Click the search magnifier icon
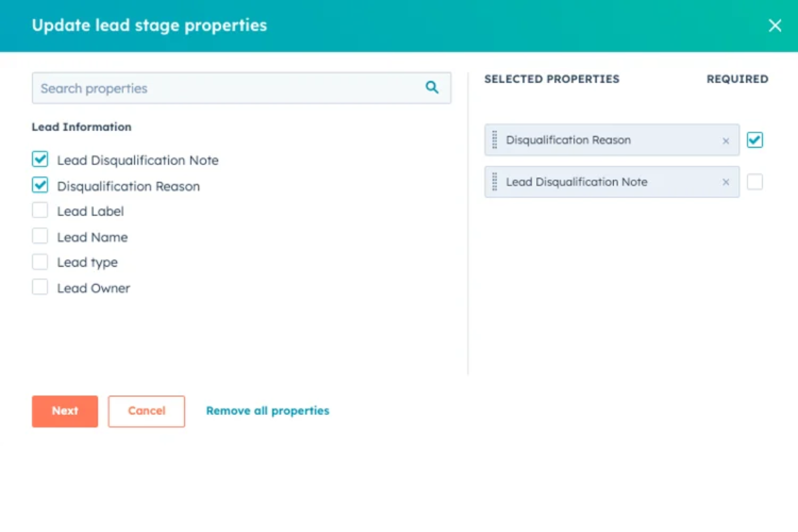The image size is (798, 532). [x=432, y=88]
